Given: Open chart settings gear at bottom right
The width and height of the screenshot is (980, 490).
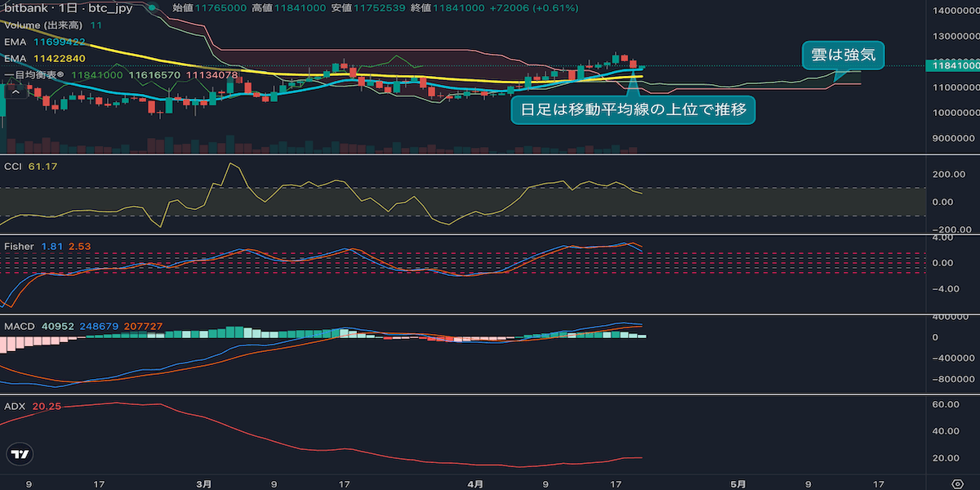Looking at the screenshot, I should [957, 483].
